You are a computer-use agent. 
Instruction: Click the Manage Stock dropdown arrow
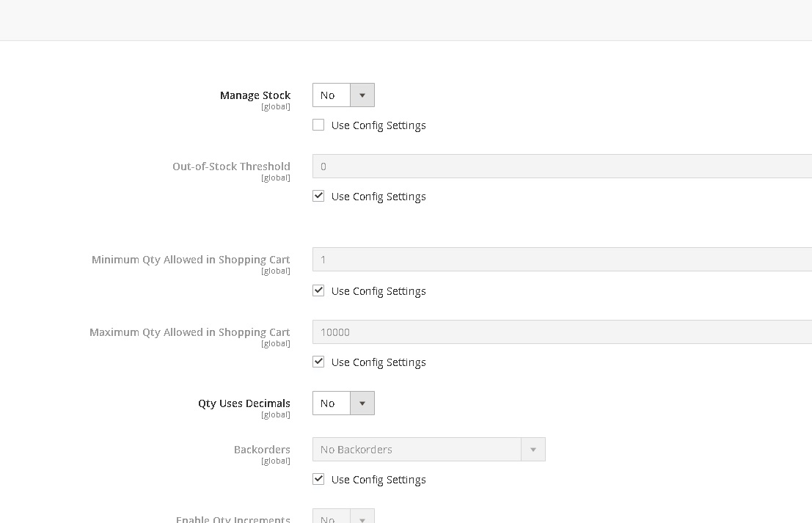click(363, 95)
